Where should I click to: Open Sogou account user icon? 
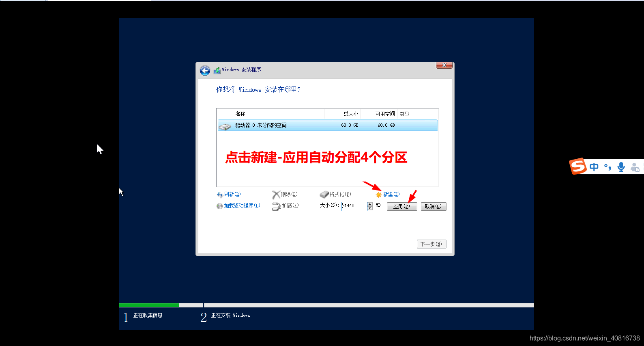coord(635,167)
